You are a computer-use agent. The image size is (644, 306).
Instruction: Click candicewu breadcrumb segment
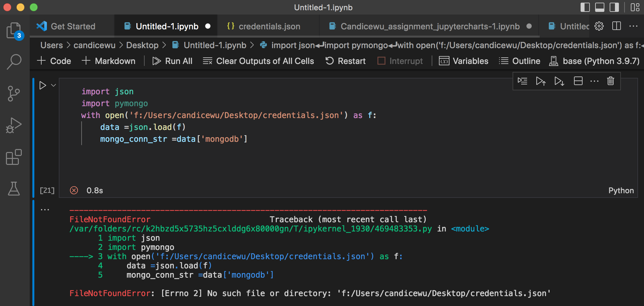point(94,45)
